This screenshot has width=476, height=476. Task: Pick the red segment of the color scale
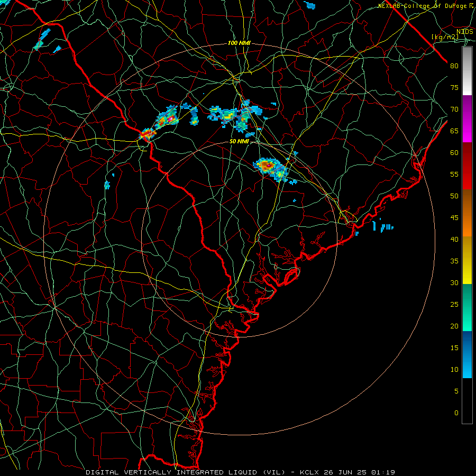[467, 166]
